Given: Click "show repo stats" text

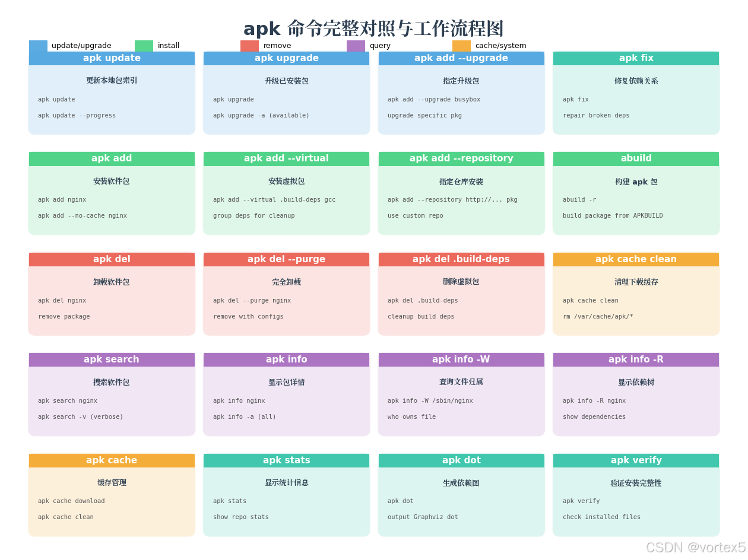Looking at the screenshot, I should tap(241, 517).
